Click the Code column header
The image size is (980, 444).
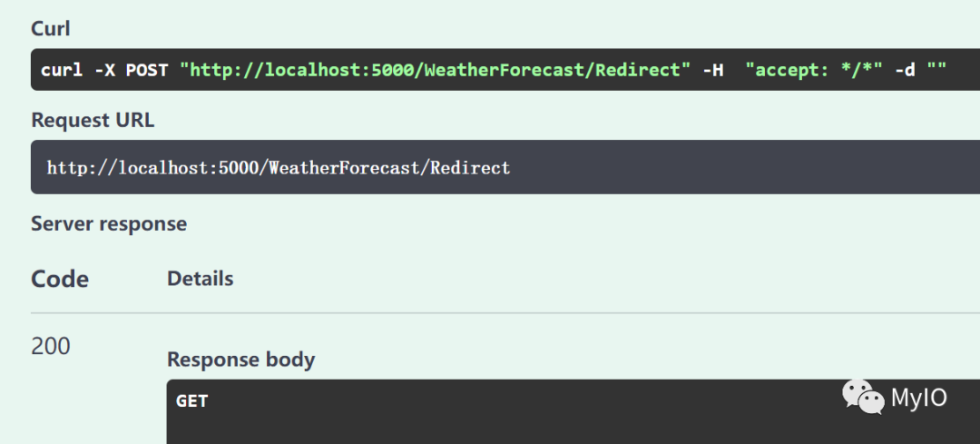[x=59, y=278]
